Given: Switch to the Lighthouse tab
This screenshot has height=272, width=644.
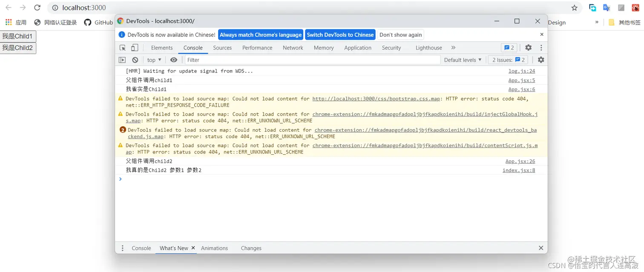Looking at the screenshot, I should (429, 48).
